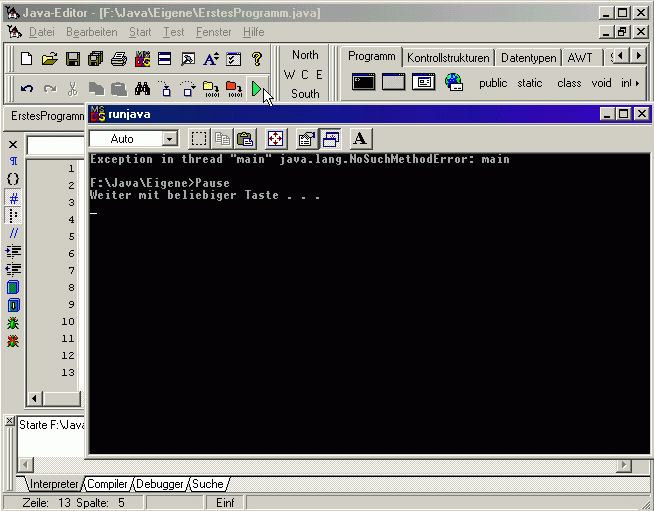Click the Applet globe icon
Image resolution: width=654 pixels, height=511 pixels.
454,83
